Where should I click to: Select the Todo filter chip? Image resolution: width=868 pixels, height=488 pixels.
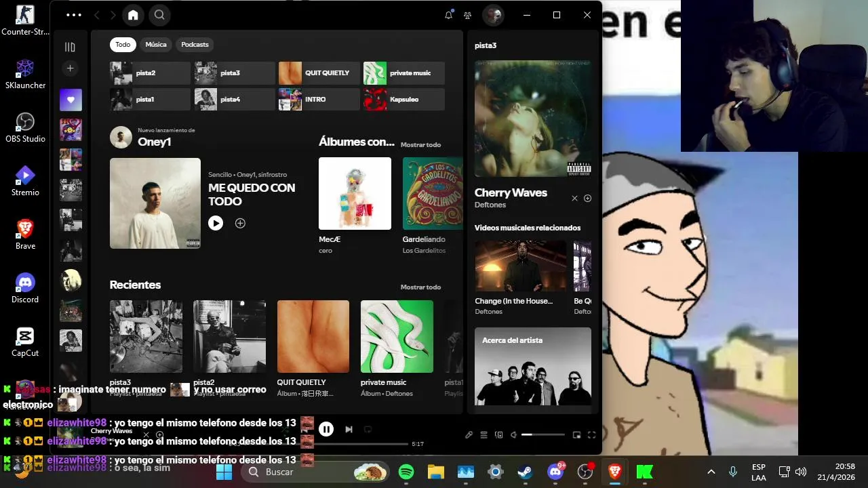pos(123,45)
